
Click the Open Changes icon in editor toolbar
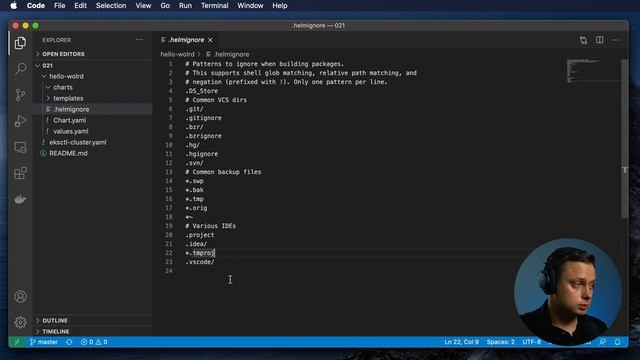(x=583, y=40)
